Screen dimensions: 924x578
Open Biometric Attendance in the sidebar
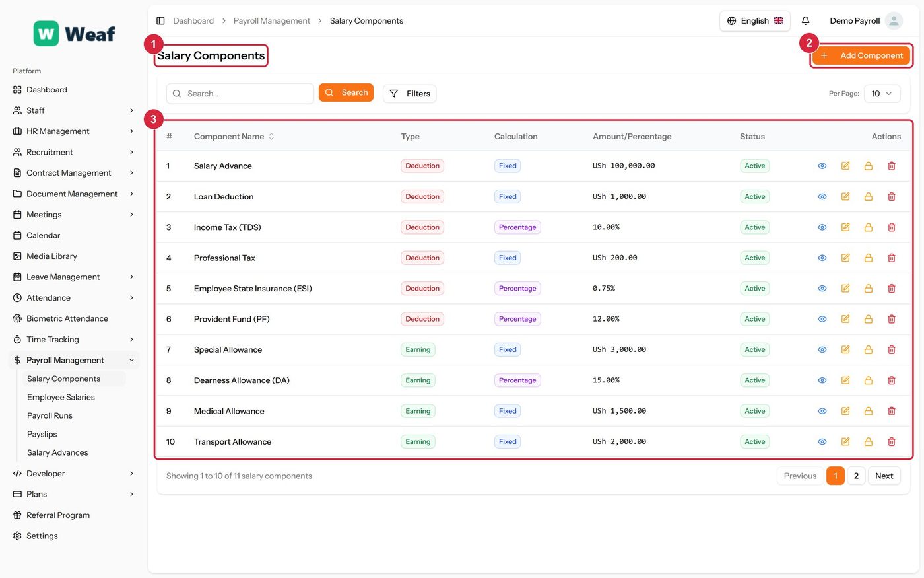[74, 318]
